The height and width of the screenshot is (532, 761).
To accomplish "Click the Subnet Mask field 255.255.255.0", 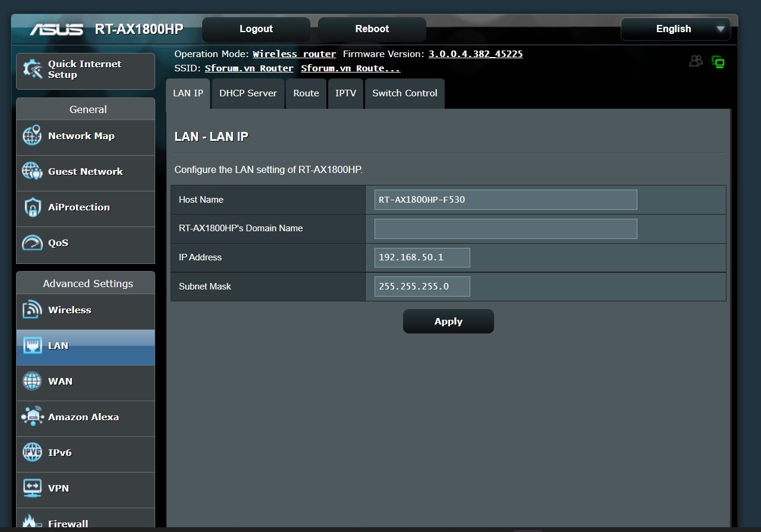I will [x=422, y=287].
